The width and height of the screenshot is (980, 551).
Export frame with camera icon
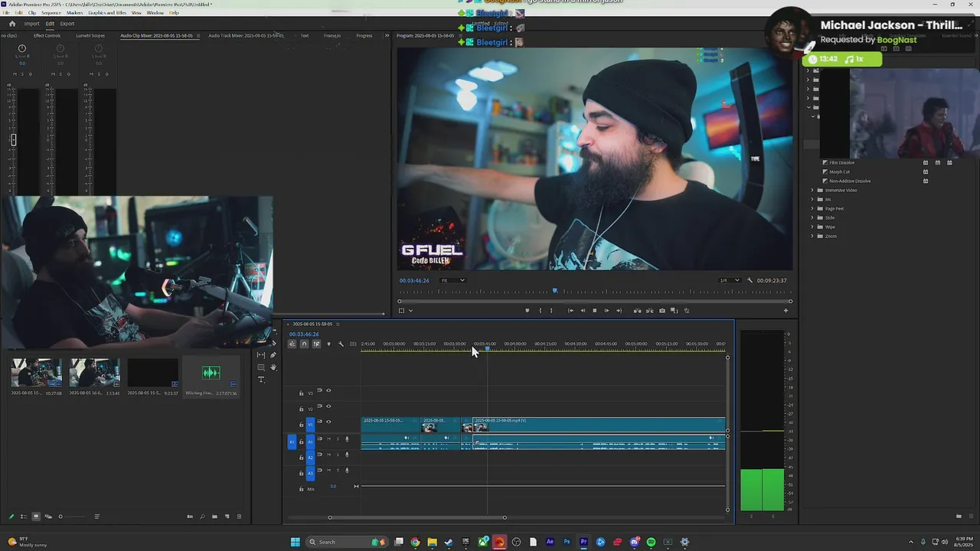[662, 311]
